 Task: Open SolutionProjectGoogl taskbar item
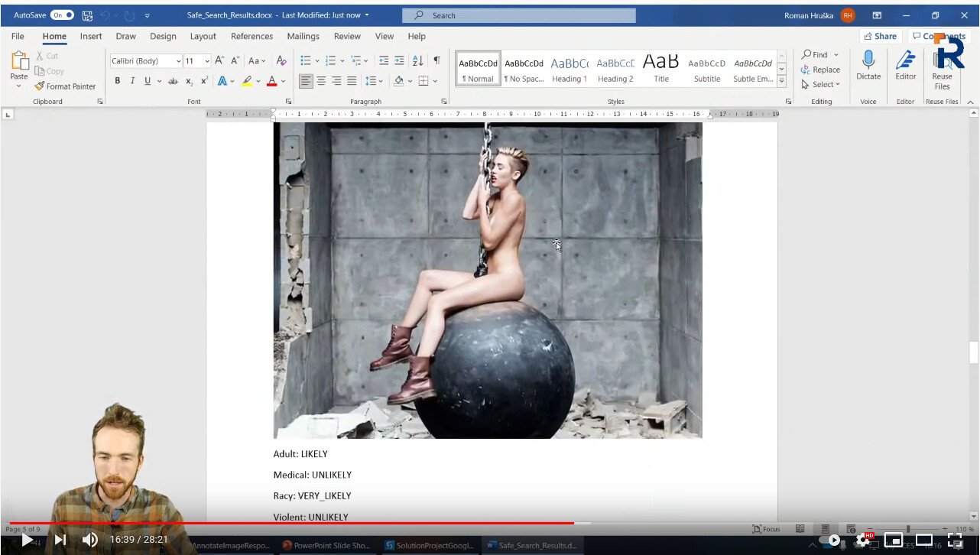click(x=430, y=545)
